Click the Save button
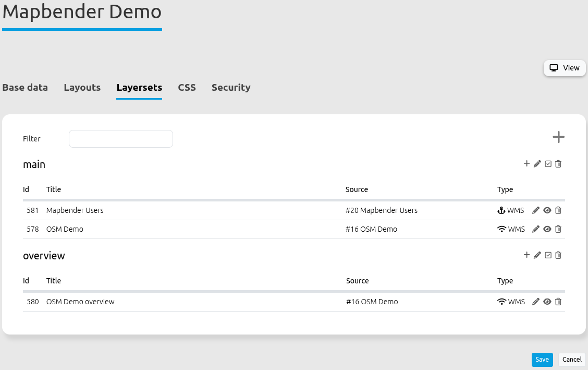The width and height of the screenshot is (588, 370). tap(542, 360)
